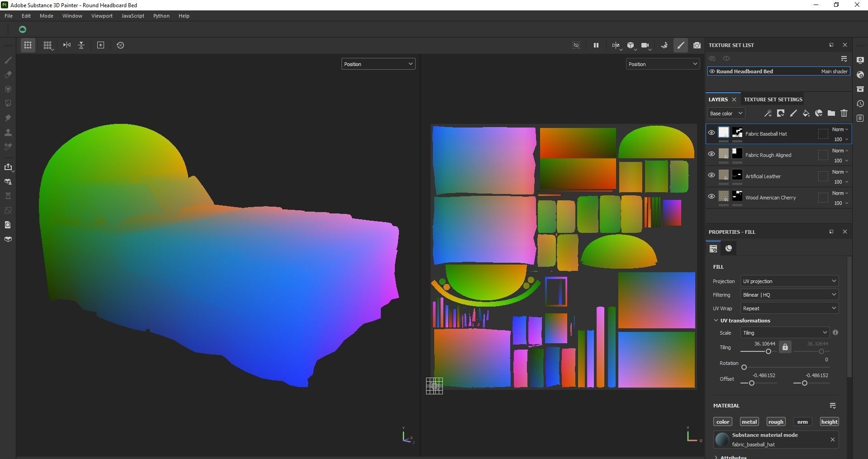
Task: Open the Viewport menu
Action: tap(102, 16)
